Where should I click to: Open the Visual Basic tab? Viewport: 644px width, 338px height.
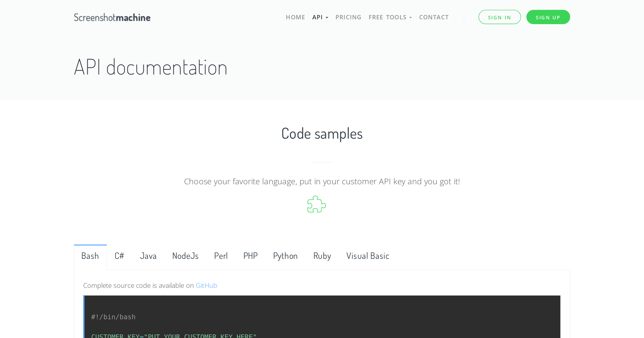(368, 256)
